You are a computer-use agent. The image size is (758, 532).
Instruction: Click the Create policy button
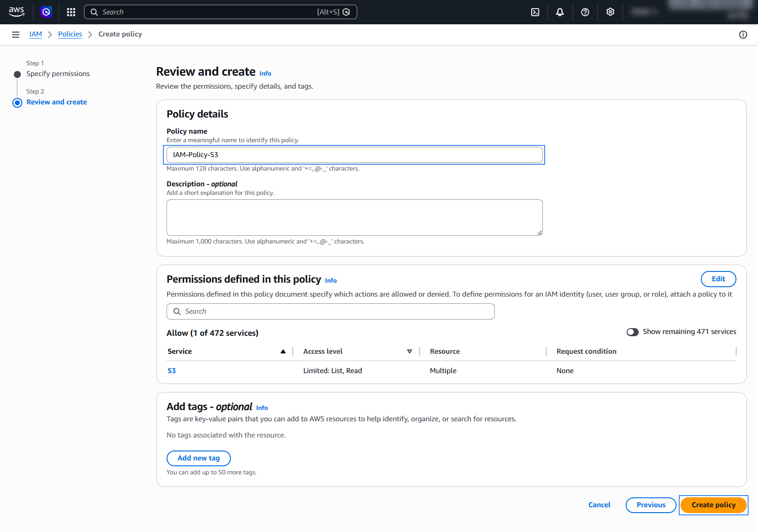tap(713, 505)
